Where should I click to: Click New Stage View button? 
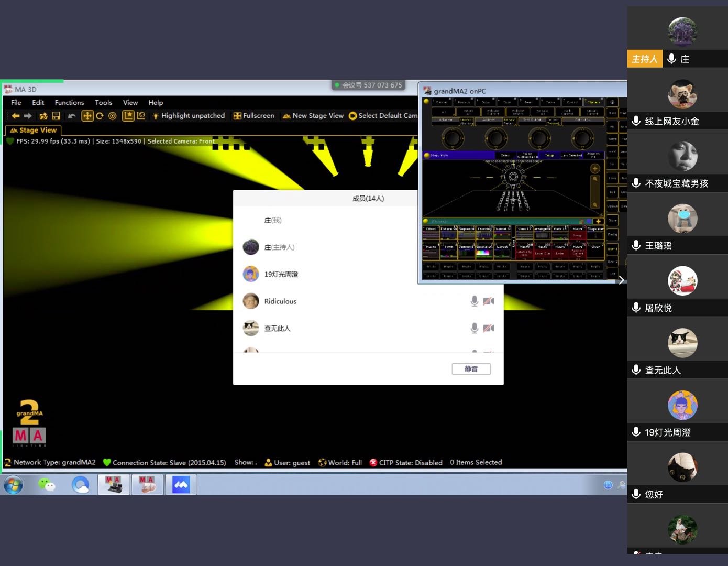(x=313, y=116)
